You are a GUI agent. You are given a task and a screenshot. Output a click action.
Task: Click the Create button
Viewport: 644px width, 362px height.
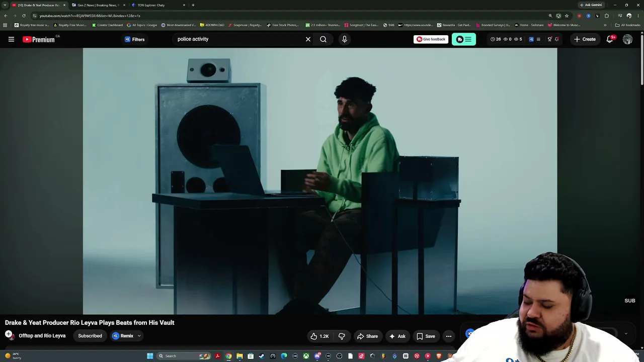point(585,39)
